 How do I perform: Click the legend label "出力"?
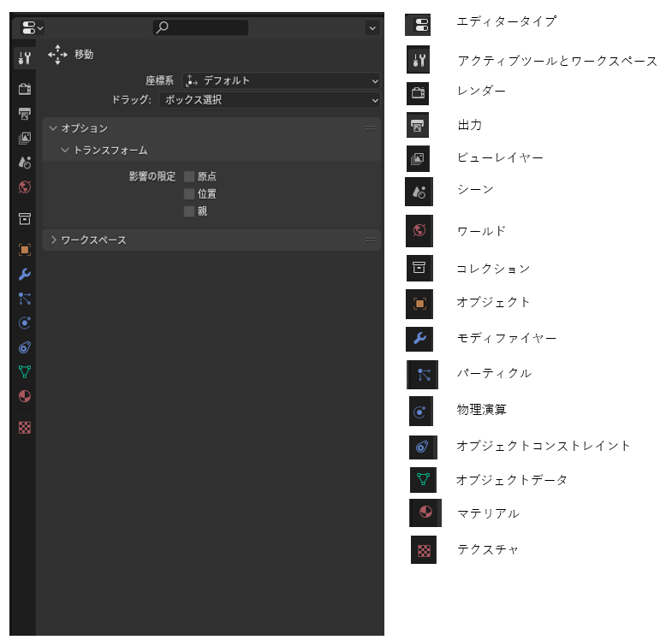(470, 125)
